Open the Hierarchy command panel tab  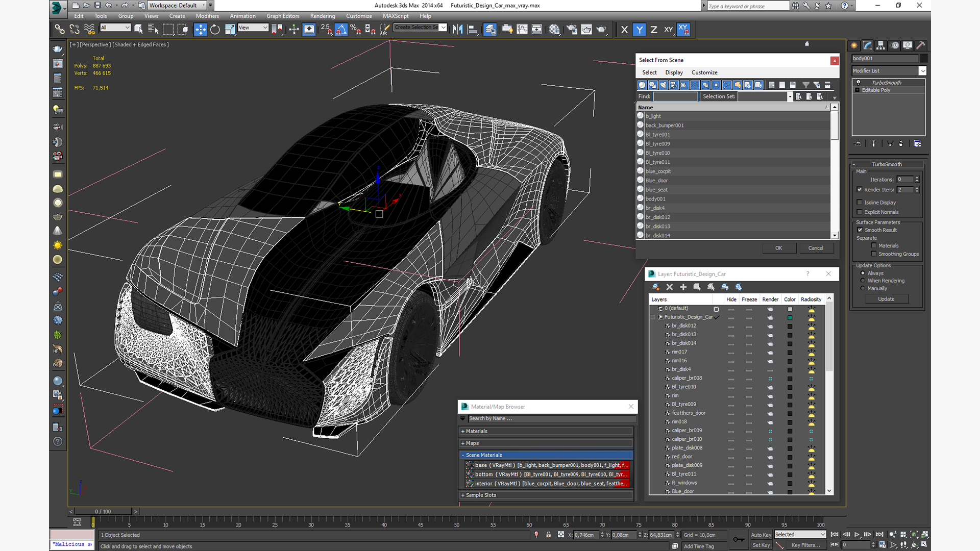[x=881, y=45]
